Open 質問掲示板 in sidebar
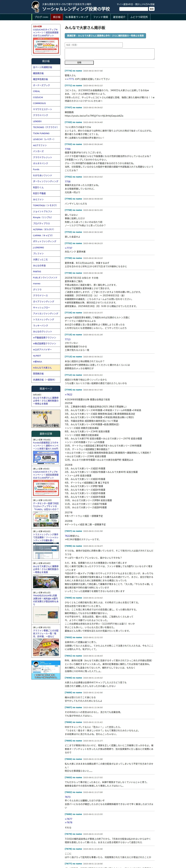186x868 pixels. [46, 374]
